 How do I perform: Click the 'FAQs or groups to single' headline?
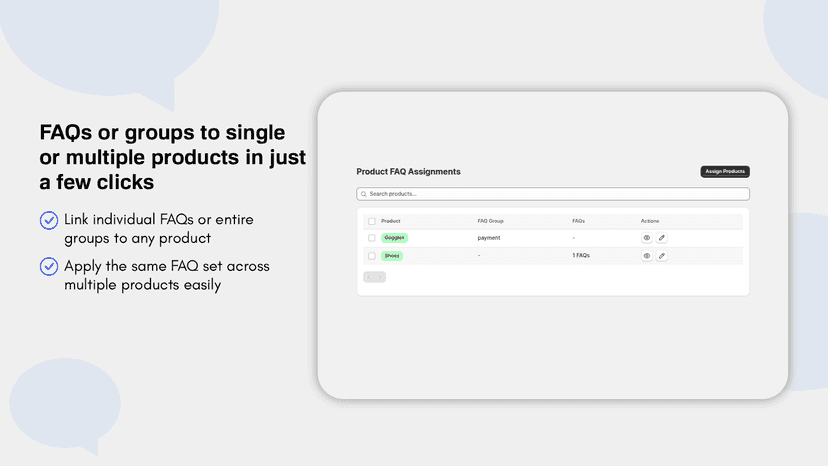(173, 157)
